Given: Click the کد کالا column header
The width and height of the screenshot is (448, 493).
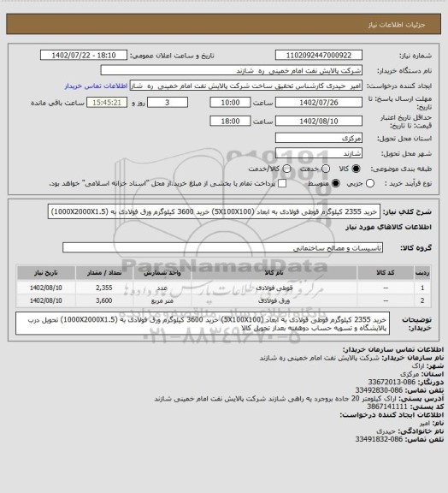Looking at the screenshot, I should tap(386, 272).
